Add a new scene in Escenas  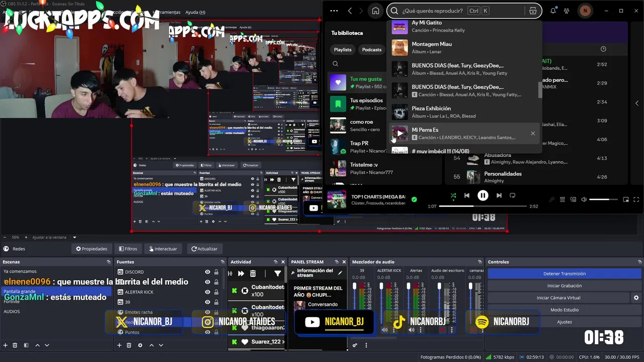(6, 345)
